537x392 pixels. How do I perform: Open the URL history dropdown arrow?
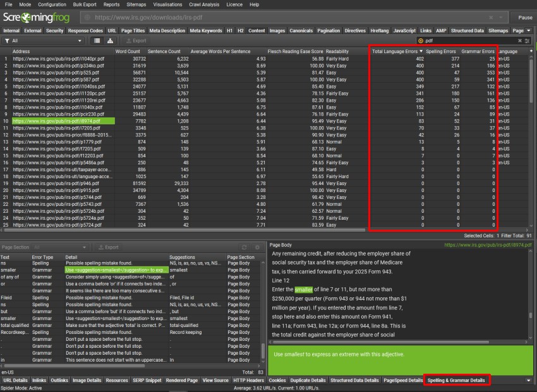(x=501, y=18)
